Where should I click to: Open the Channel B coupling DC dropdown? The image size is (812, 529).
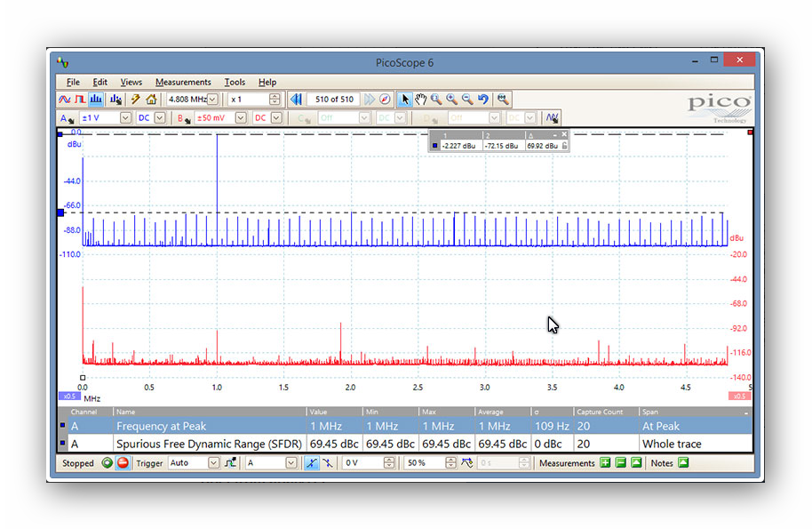276,116
